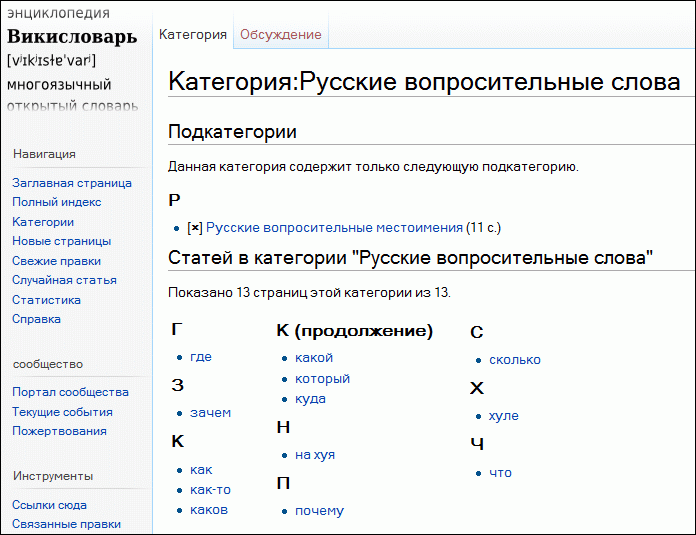Open the Обсуждение tab
This screenshot has height=535, width=696.
(281, 35)
